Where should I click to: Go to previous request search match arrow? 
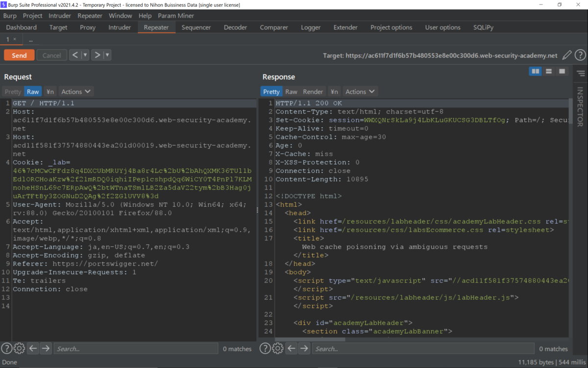click(x=33, y=348)
